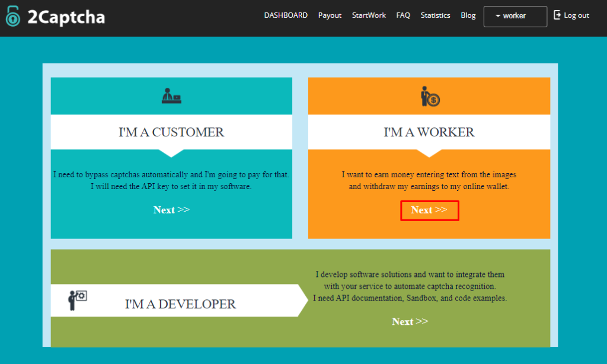Go to the Payout page
This screenshot has height=364, width=607.
tap(330, 15)
